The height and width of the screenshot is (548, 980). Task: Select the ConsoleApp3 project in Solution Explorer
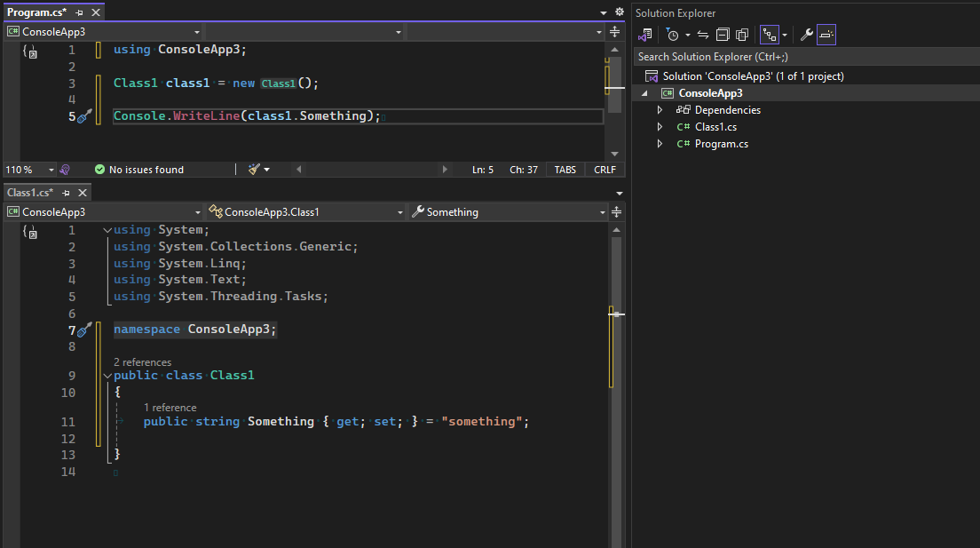[711, 93]
